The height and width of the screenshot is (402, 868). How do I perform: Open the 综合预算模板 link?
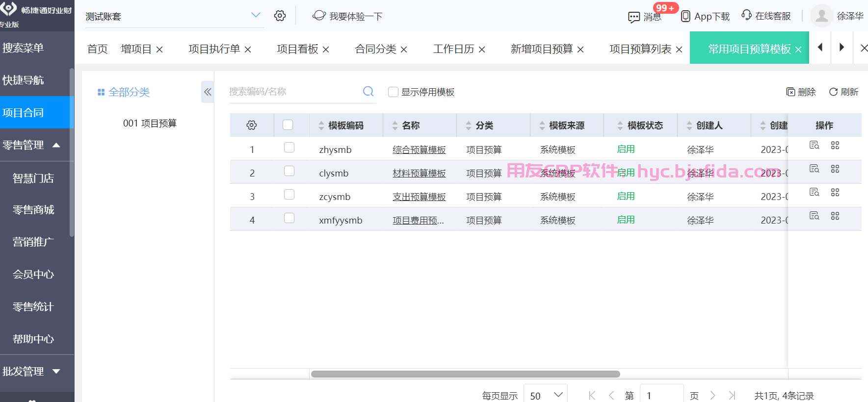(419, 150)
